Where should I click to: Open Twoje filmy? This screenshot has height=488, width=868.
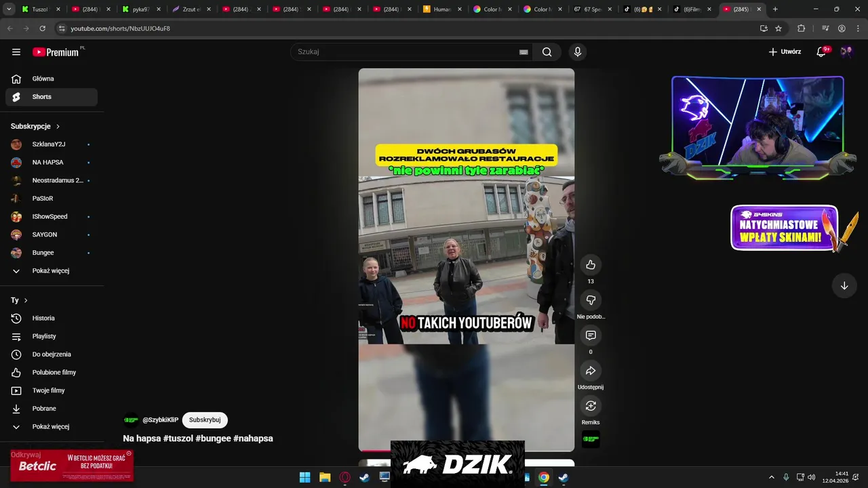pos(52,390)
